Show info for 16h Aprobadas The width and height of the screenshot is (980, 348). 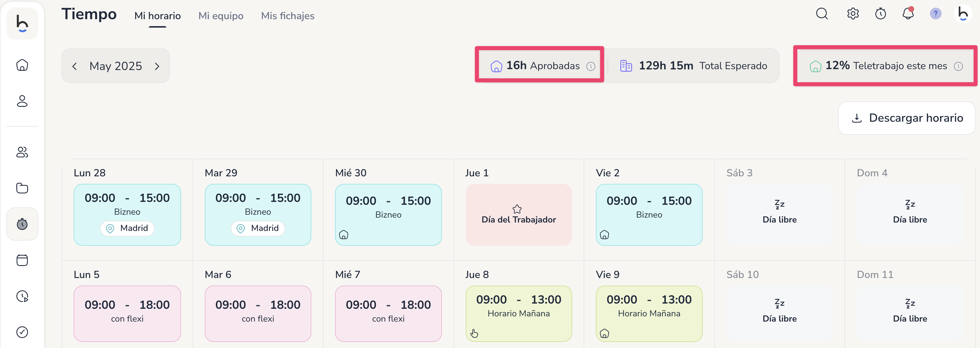[x=590, y=67]
